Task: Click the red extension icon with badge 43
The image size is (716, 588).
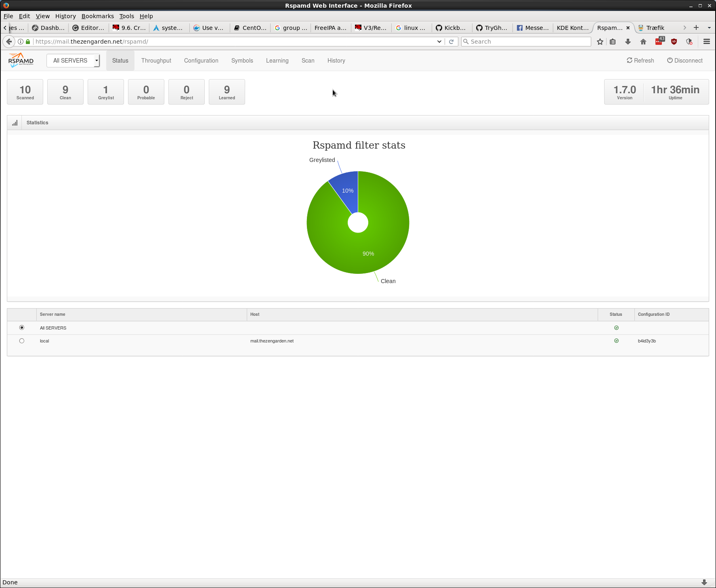Action: pos(659,41)
